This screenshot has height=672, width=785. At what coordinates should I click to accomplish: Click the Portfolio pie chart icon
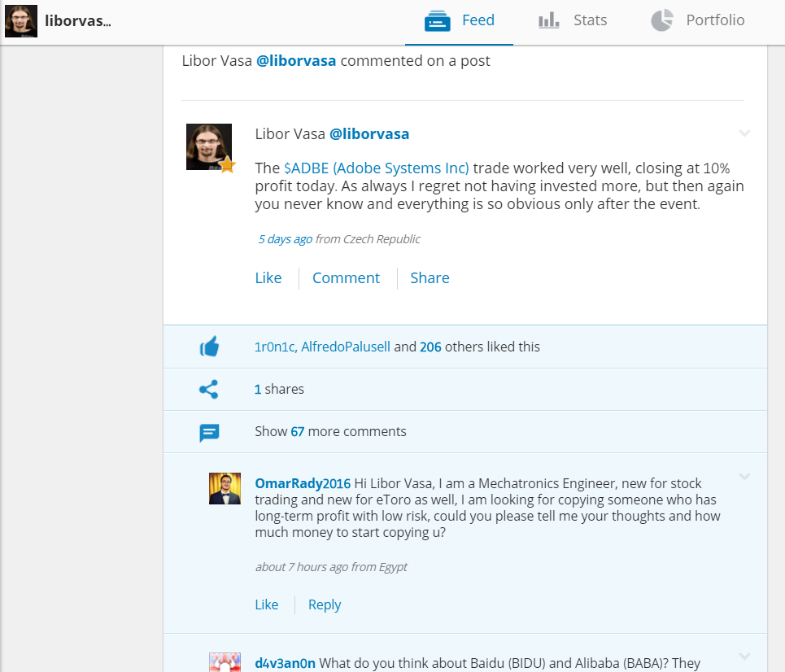tap(662, 20)
